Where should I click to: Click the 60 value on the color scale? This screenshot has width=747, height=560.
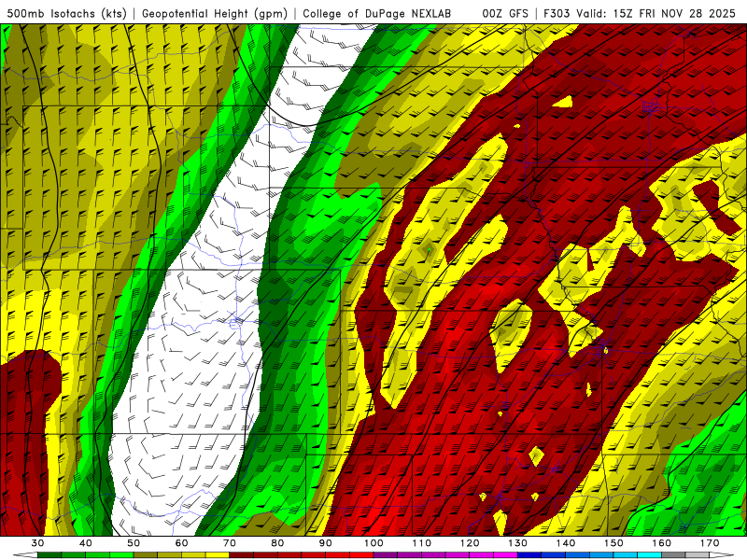point(181,543)
